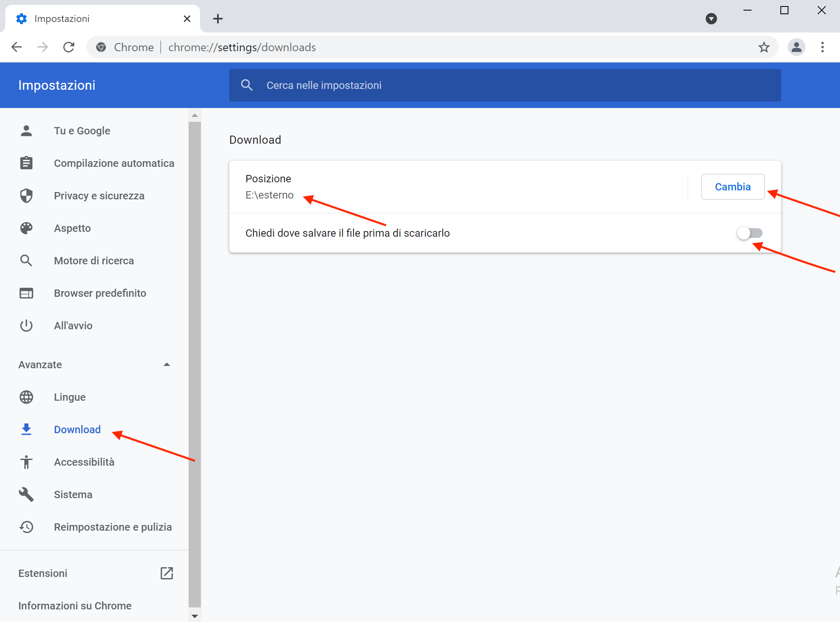Click the back navigation arrow
840x622 pixels.
tap(17, 47)
